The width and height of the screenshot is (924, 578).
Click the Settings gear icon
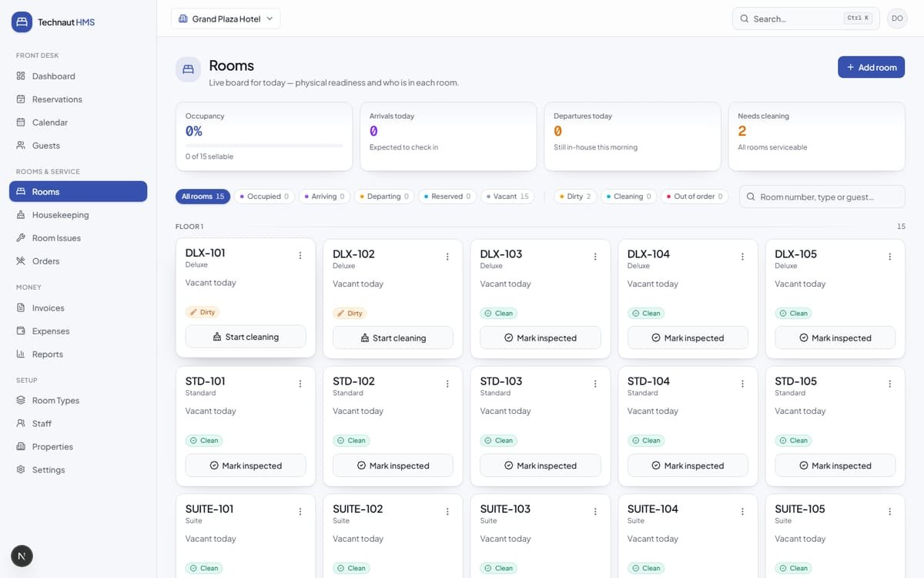21,469
